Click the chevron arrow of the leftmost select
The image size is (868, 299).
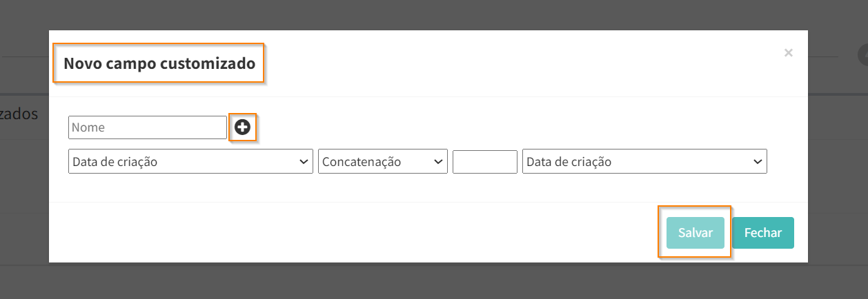coord(304,162)
